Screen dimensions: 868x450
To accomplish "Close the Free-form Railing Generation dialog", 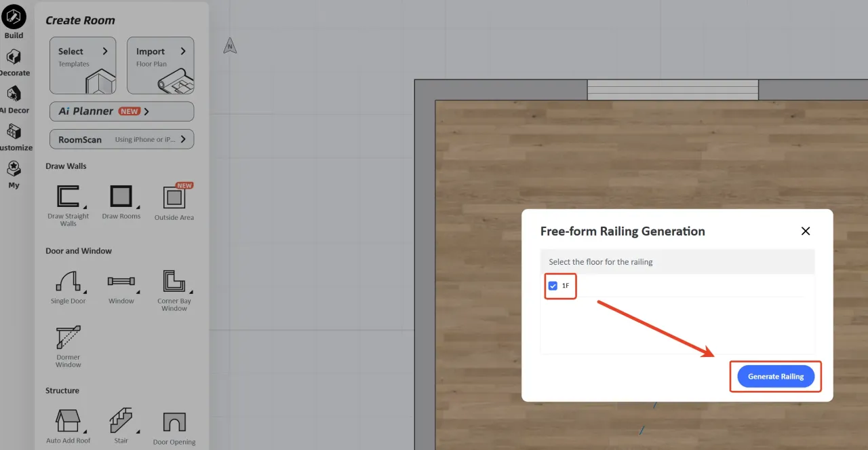I will click(x=806, y=231).
